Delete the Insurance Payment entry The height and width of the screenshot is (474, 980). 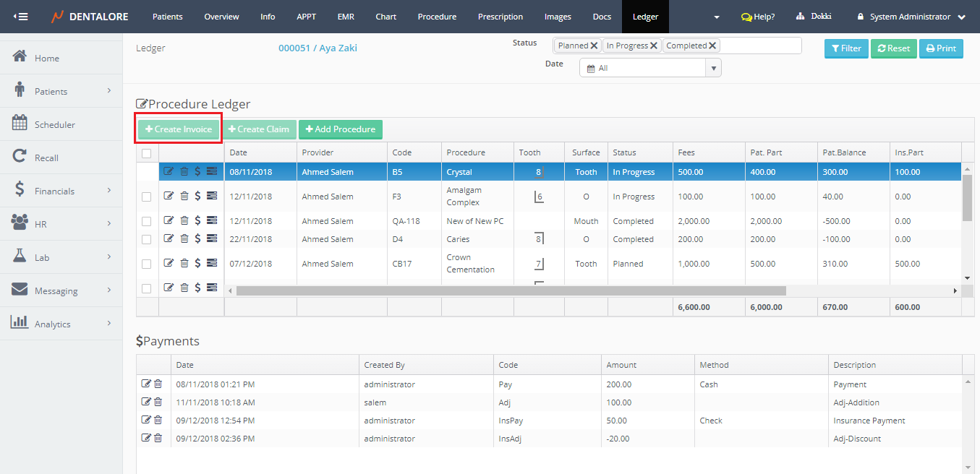158,420
